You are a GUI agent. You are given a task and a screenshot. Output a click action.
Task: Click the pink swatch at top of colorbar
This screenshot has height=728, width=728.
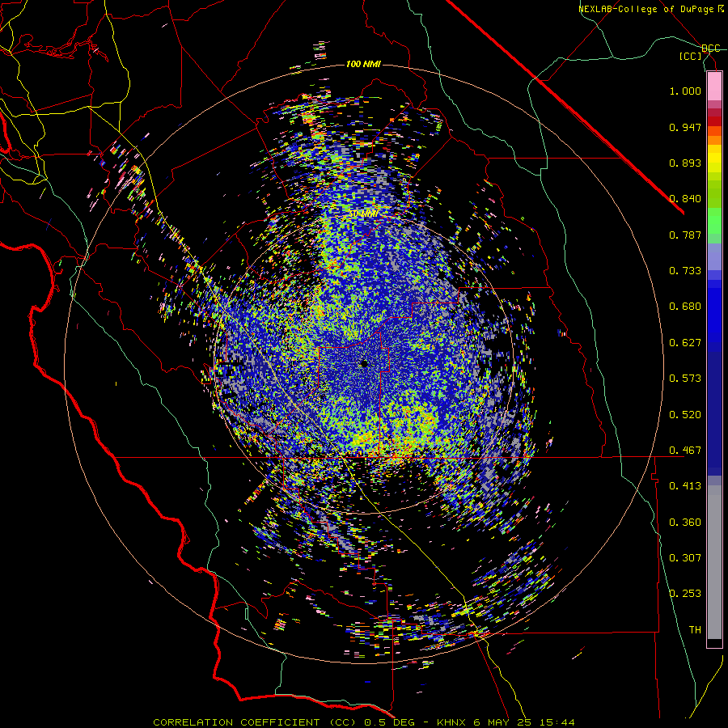(714, 86)
